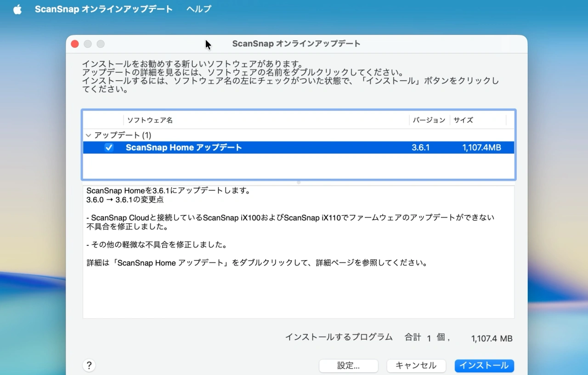Click the 設定... button
Screen dimensions: 588x375
(x=348, y=365)
